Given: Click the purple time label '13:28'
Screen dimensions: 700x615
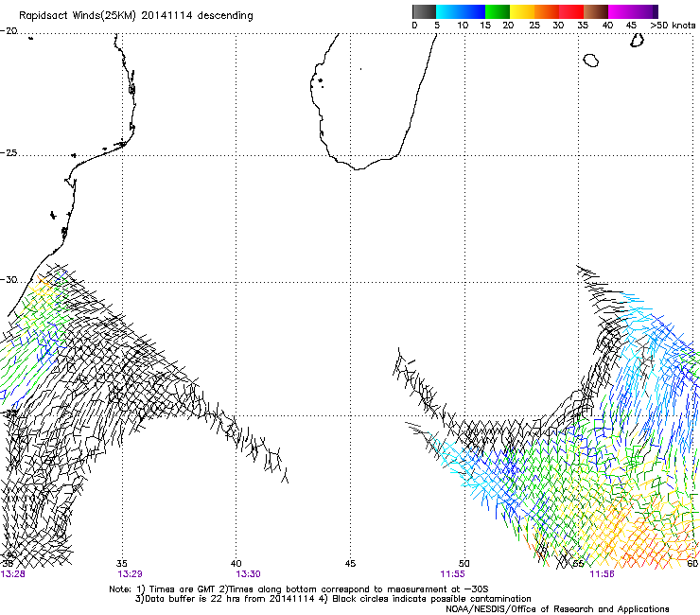Looking at the screenshot, I should coord(13,574).
